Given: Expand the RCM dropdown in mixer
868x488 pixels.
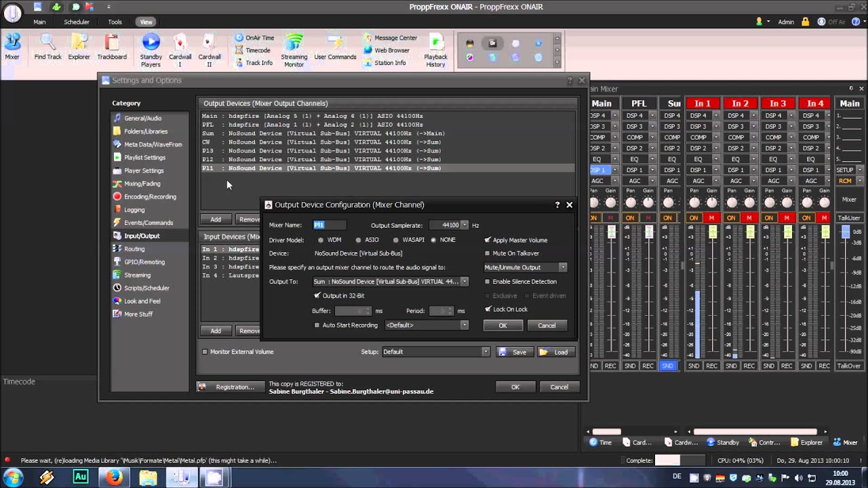Looking at the screenshot, I should 860,181.
